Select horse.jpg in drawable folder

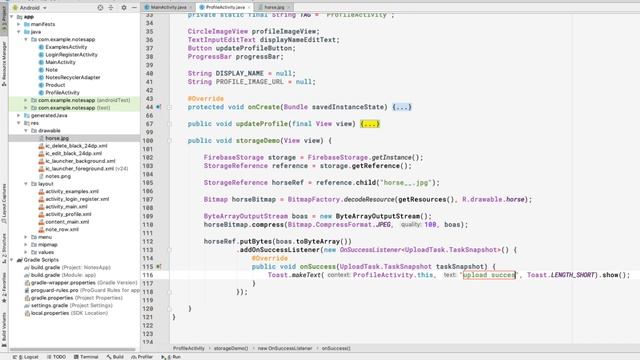(x=57, y=138)
